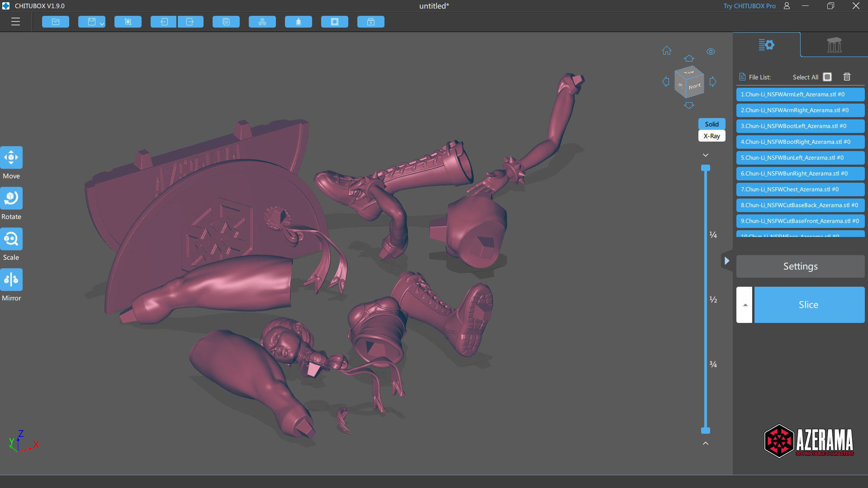The height and width of the screenshot is (488, 868).
Task: Open the Settings button
Action: pyautogui.click(x=800, y=266)
